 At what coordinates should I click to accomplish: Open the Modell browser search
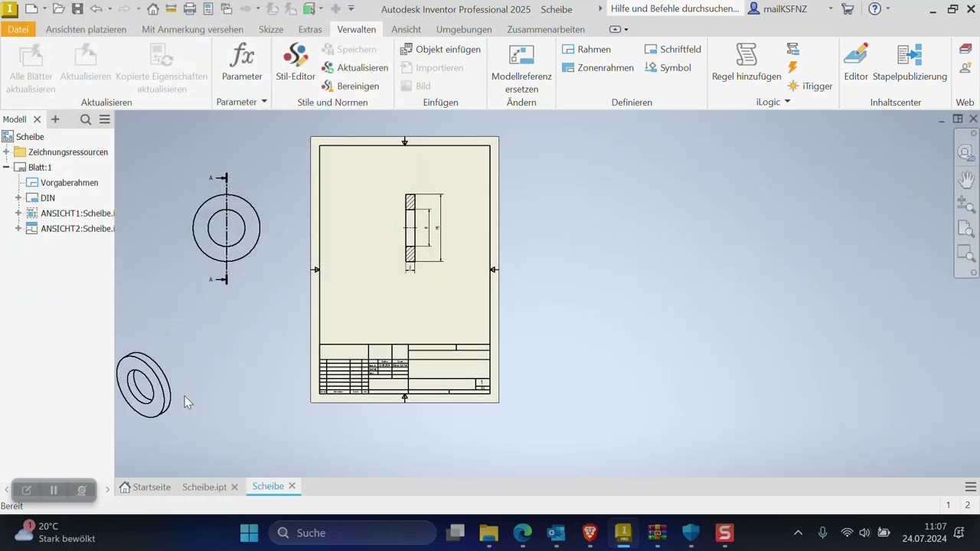coord(86,119)
